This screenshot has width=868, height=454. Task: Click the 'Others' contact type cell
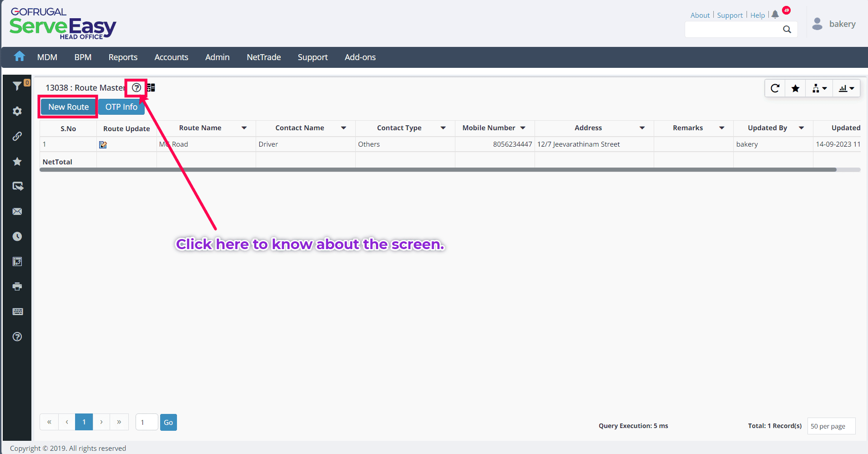(x=405, y=144)
